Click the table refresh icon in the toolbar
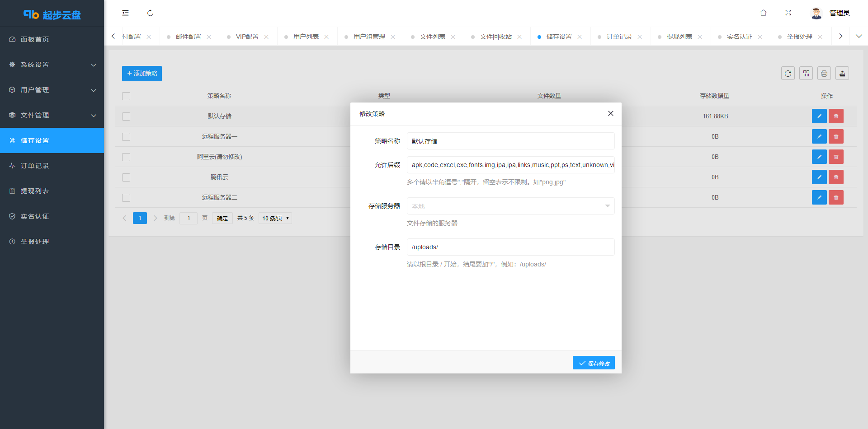 (788, 74)
